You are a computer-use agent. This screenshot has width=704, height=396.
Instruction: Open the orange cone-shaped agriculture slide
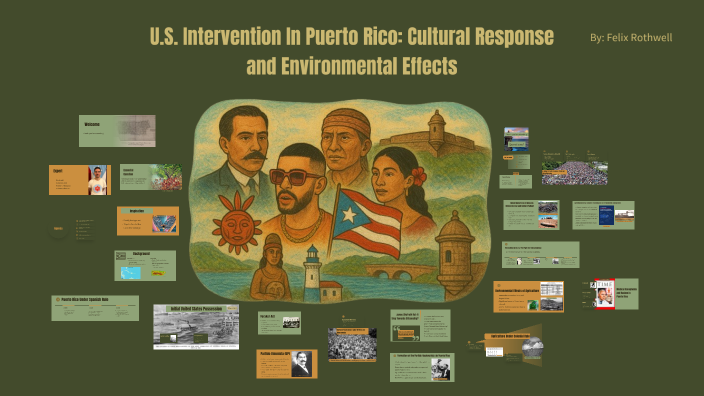click(x=514, y=346)
